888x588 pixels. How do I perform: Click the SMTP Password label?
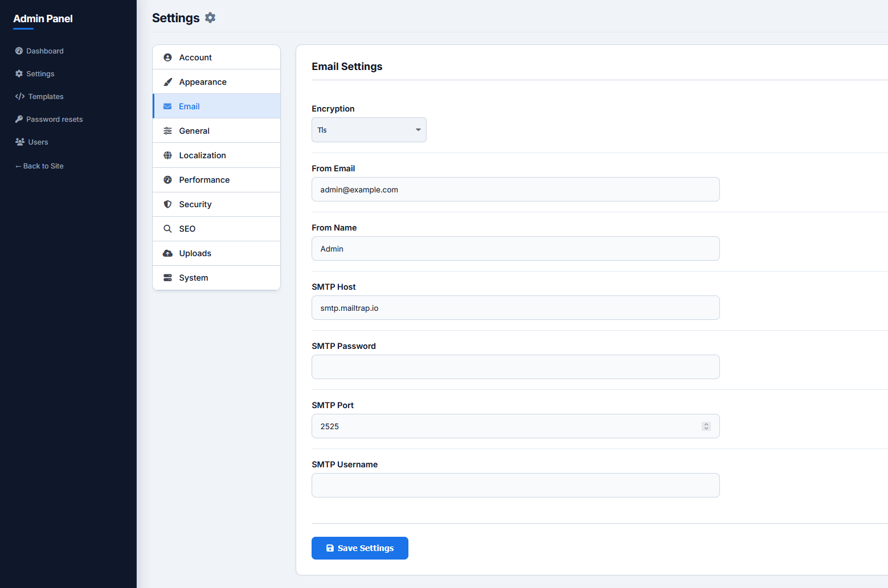(343, 346)
